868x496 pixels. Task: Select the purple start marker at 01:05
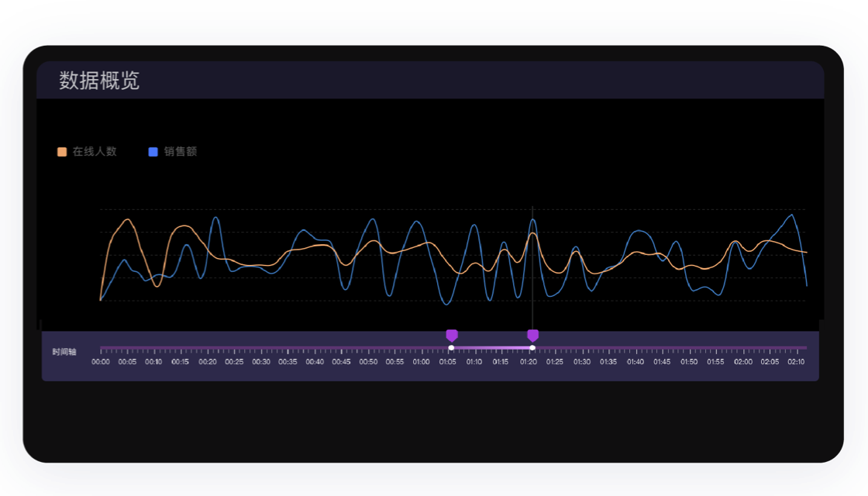point(452,336)
